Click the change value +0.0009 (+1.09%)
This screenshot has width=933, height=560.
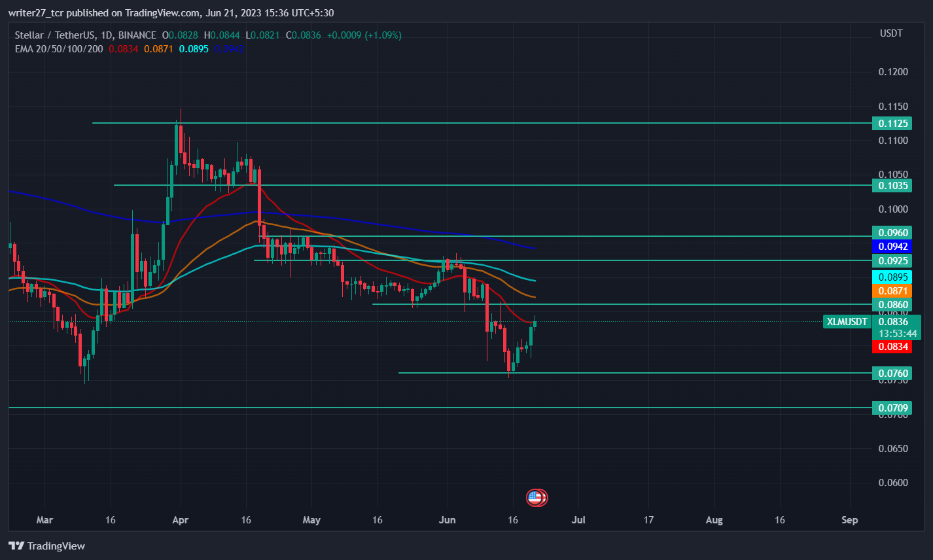click(x=364, y=35)
